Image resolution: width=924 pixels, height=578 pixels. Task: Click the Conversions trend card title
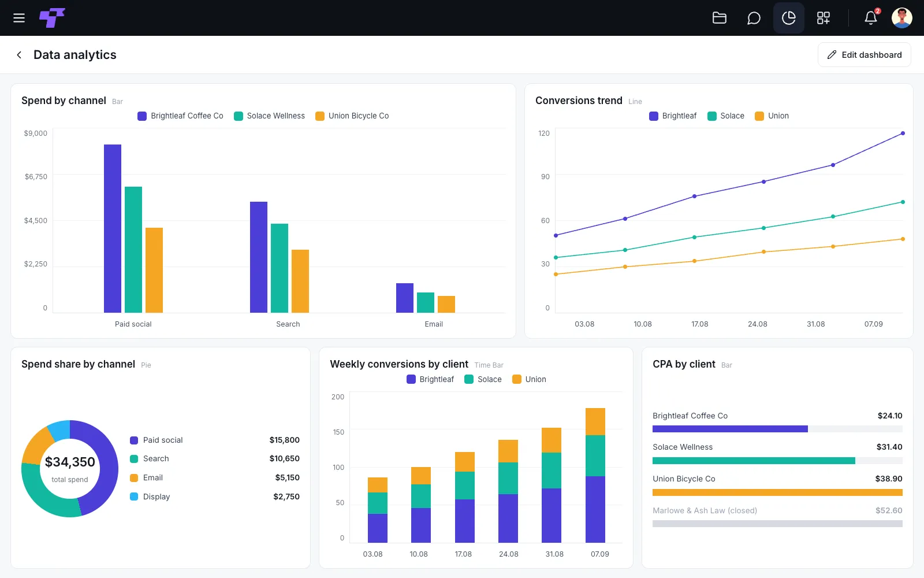point(579,101)
